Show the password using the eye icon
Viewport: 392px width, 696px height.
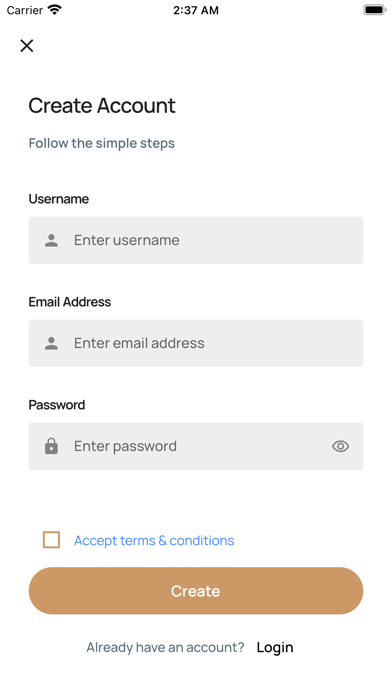pyautogui.click(x=341, y=446)
